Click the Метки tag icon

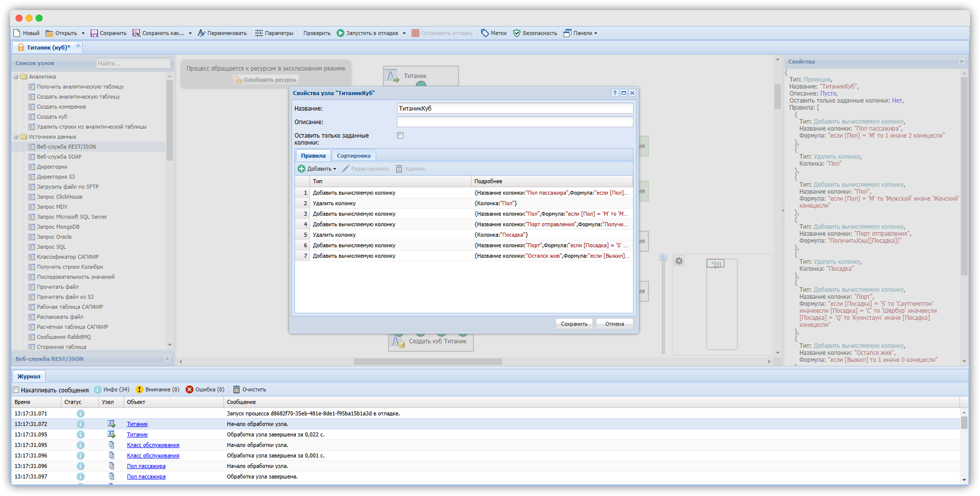pos(485,33)
